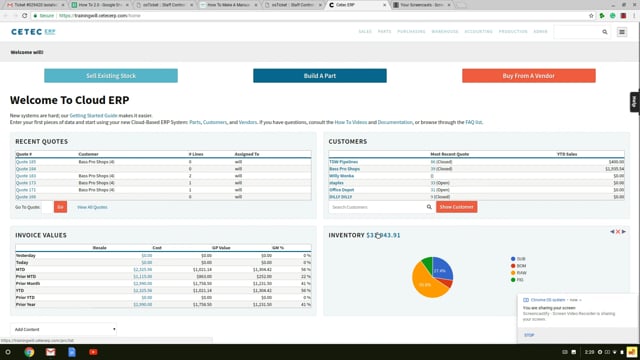
Task: Click the browser reload icon
Action: point(24,16)
